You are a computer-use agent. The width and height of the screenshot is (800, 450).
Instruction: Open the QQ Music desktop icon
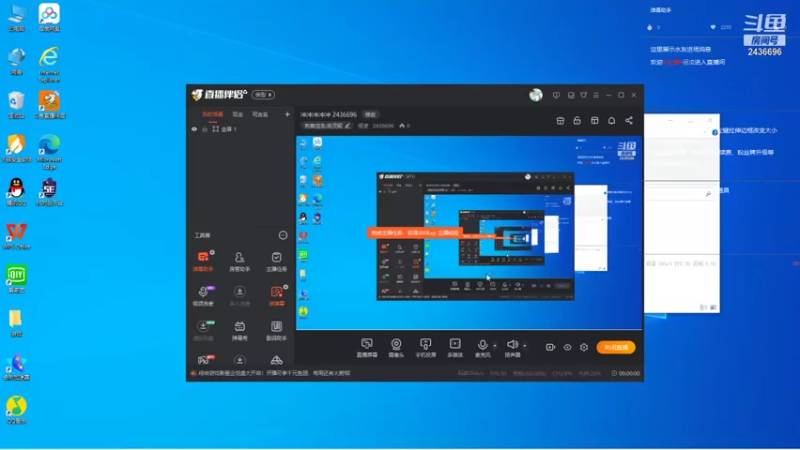click(x=16, y=410)
